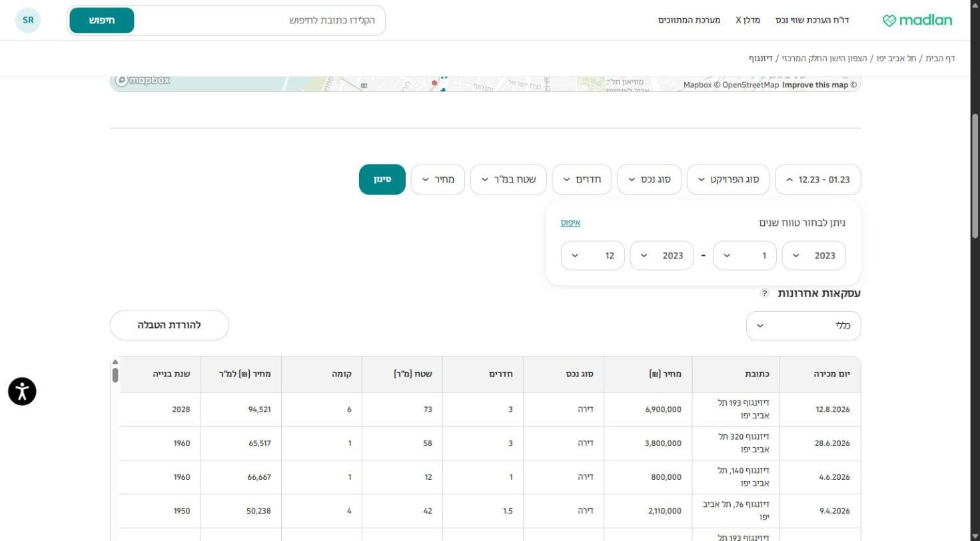Click the איפוס reset link
This screenshot has width=980, height=541.
[x=570, y=223]
